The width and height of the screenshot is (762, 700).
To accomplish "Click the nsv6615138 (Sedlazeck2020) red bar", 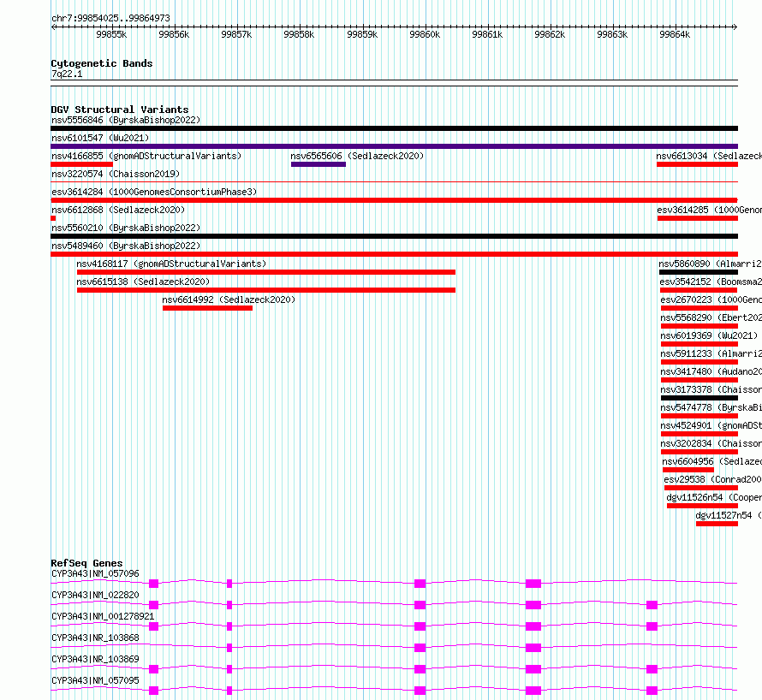I will pos(265,290).
